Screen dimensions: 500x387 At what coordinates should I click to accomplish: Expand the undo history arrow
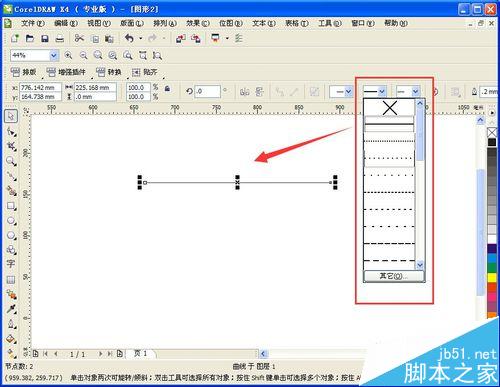pos(140,38)
